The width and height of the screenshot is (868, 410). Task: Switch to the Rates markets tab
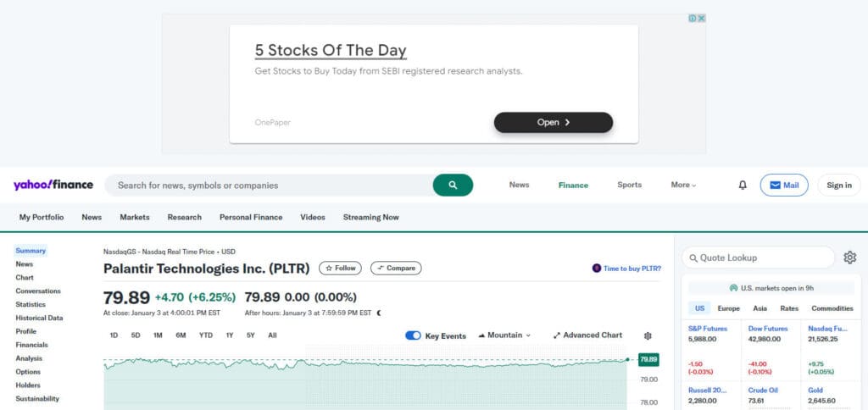(x=789, y=308)
